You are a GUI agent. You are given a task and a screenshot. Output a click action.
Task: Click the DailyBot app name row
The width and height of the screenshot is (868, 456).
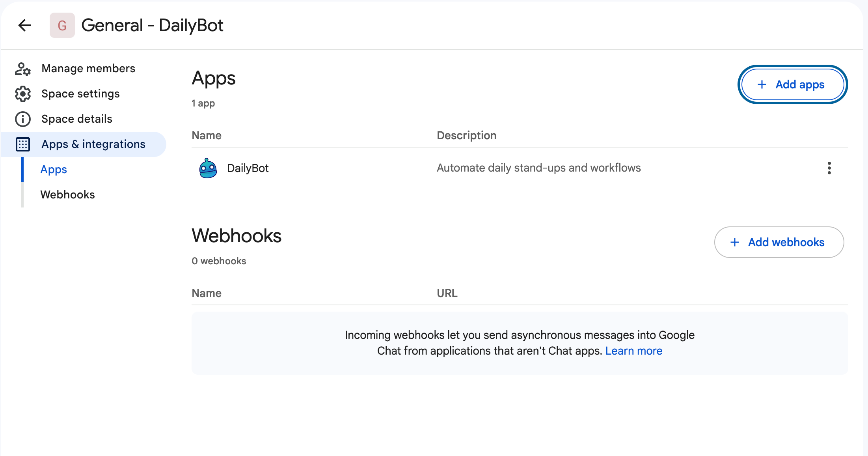click(x=248, y=168)
